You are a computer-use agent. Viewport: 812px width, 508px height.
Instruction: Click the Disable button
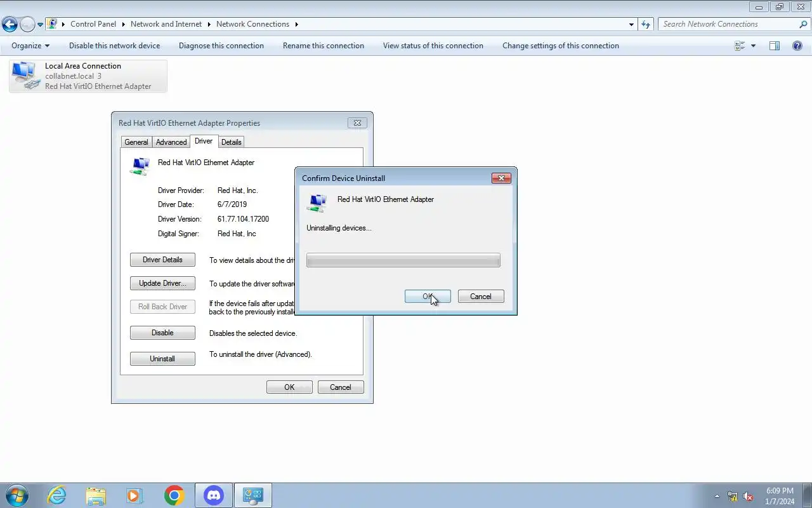[x=162, y=333]
